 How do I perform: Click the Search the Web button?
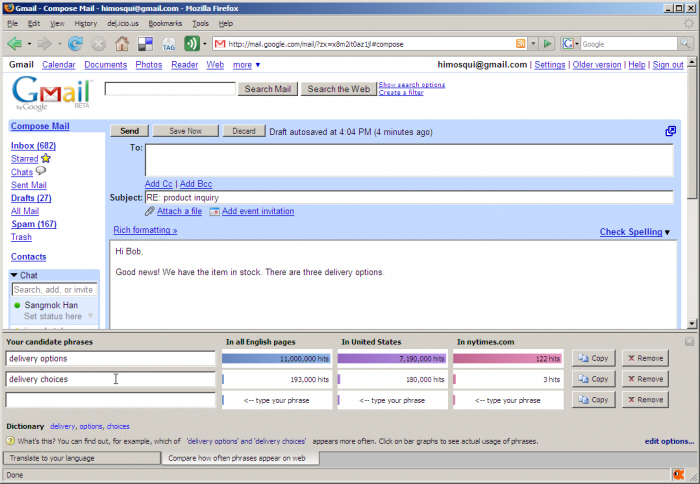point(339,89)
